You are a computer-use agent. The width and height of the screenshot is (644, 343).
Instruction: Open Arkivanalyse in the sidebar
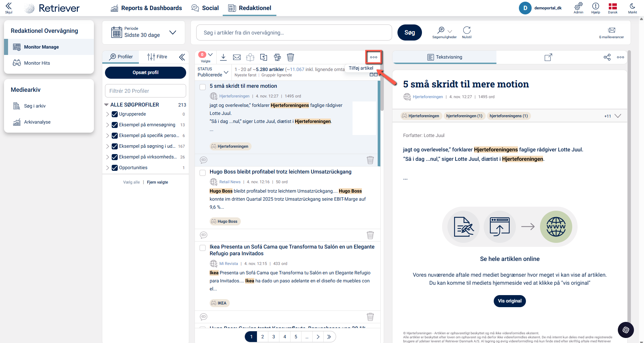pyautogui.click(x=49, y=122)
